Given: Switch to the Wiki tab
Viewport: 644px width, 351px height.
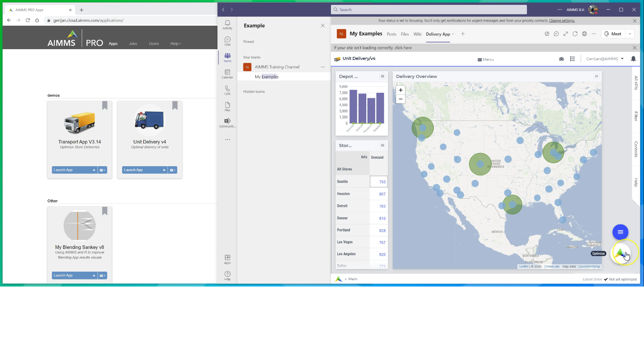Looking at the screenshot, I should 417,34.
